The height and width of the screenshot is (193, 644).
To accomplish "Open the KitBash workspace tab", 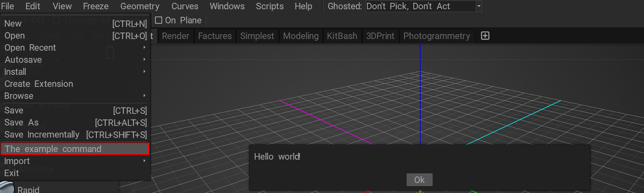I will [x=342, y=36].
